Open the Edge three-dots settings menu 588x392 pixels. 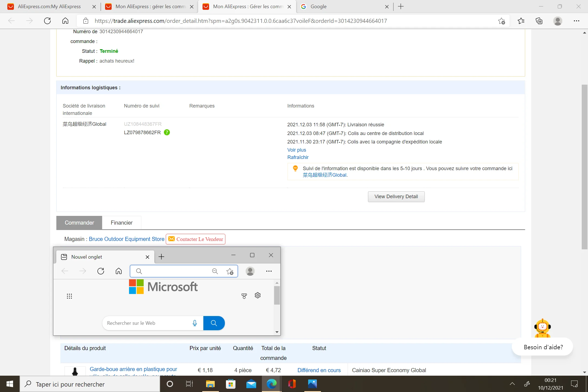[x=576, y=21]
